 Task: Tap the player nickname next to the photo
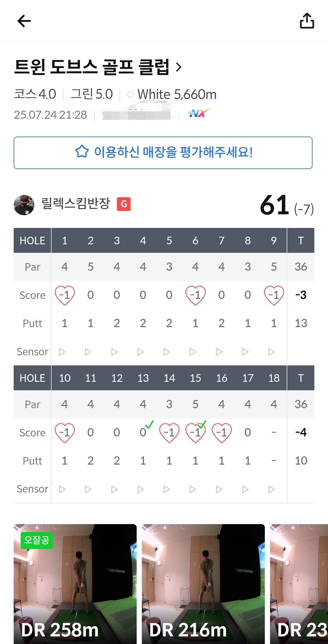tap(76, 204)
